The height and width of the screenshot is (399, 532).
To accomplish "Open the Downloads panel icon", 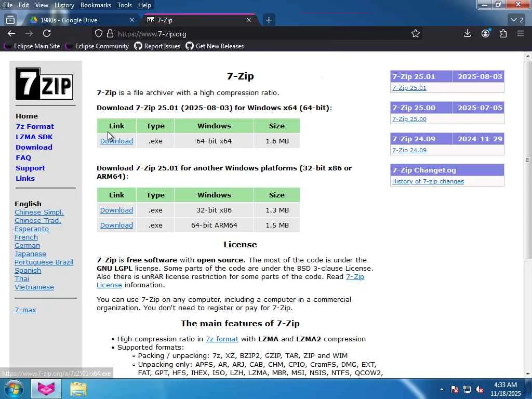I will pos(467,33).
